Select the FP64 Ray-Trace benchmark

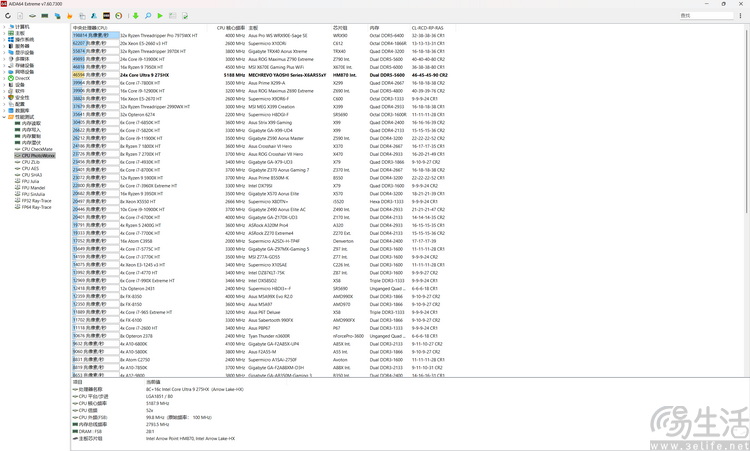[36, 207]
